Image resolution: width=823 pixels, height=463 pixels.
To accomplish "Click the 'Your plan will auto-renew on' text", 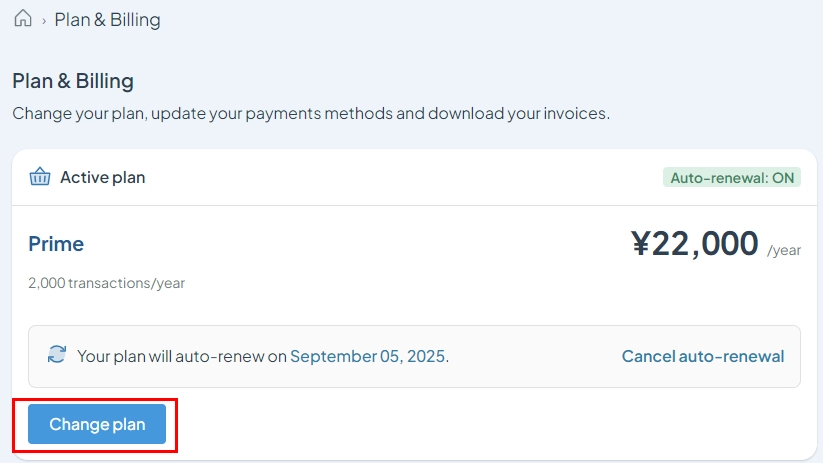I will click(x=182, y=356).
